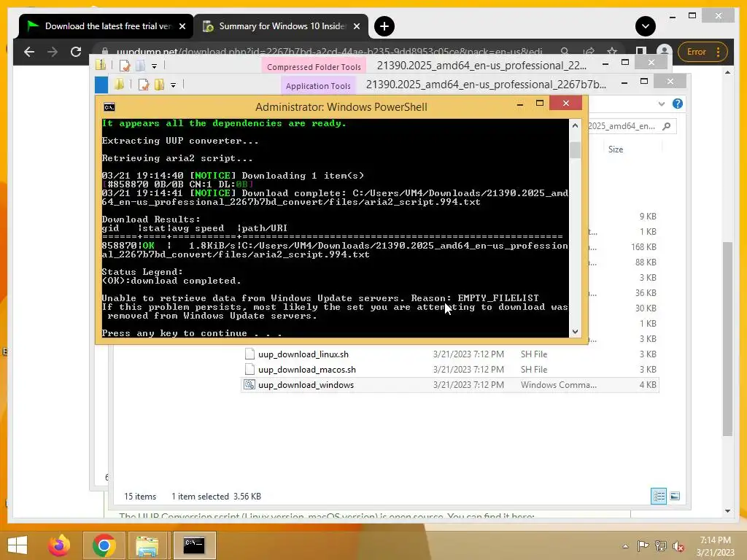
Task: Open Compressed Folder Tools ribbon tab
Action: coord(314,66)
